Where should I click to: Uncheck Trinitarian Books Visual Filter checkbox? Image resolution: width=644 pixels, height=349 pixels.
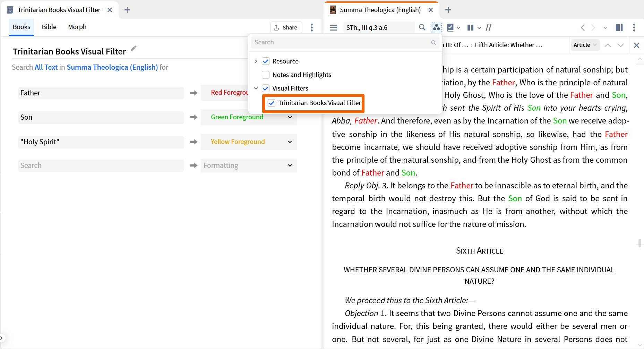(272, 103)
